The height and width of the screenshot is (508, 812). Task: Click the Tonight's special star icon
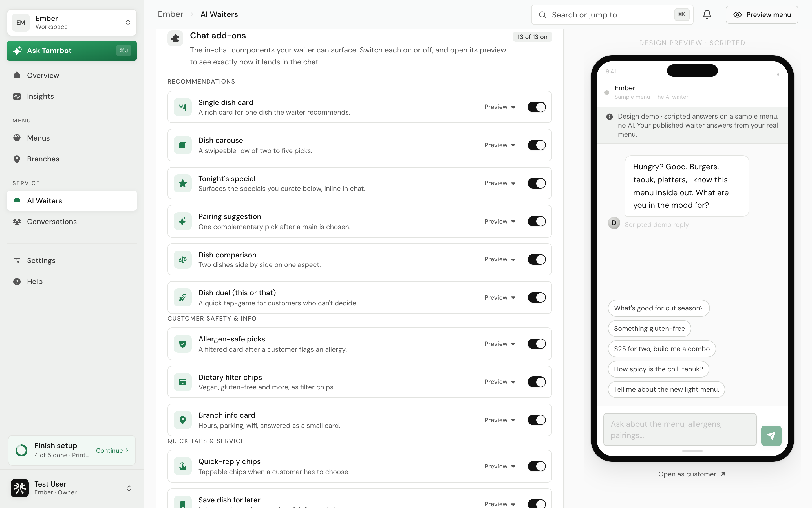182,183
